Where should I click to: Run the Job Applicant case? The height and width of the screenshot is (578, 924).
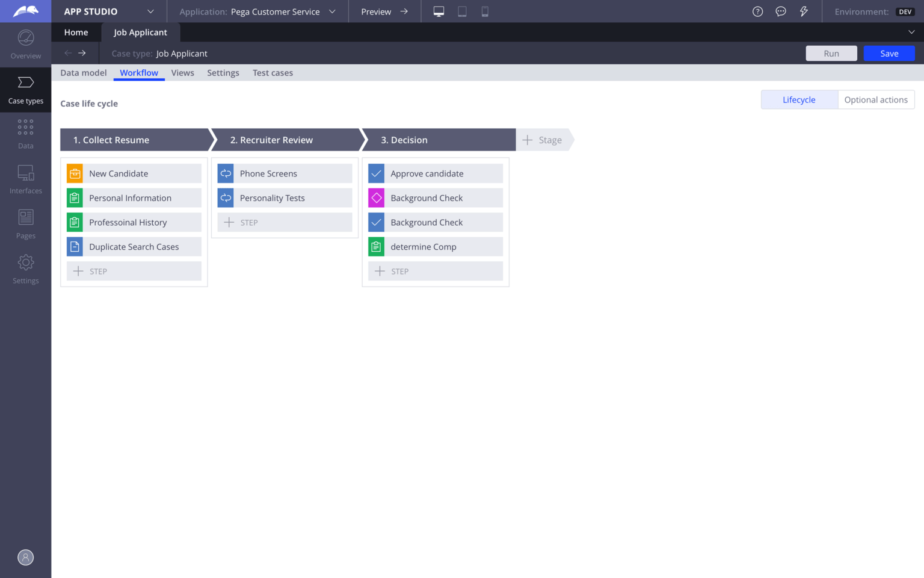coord(831,53)
